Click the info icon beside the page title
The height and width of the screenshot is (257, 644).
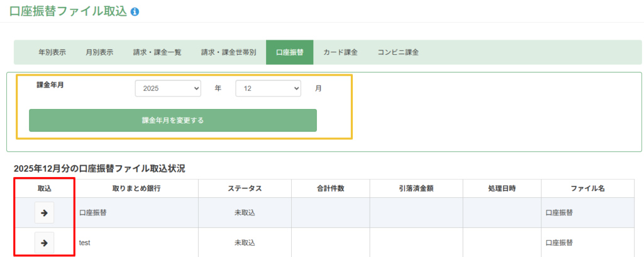pyautogui.click(x=135, y=11)
